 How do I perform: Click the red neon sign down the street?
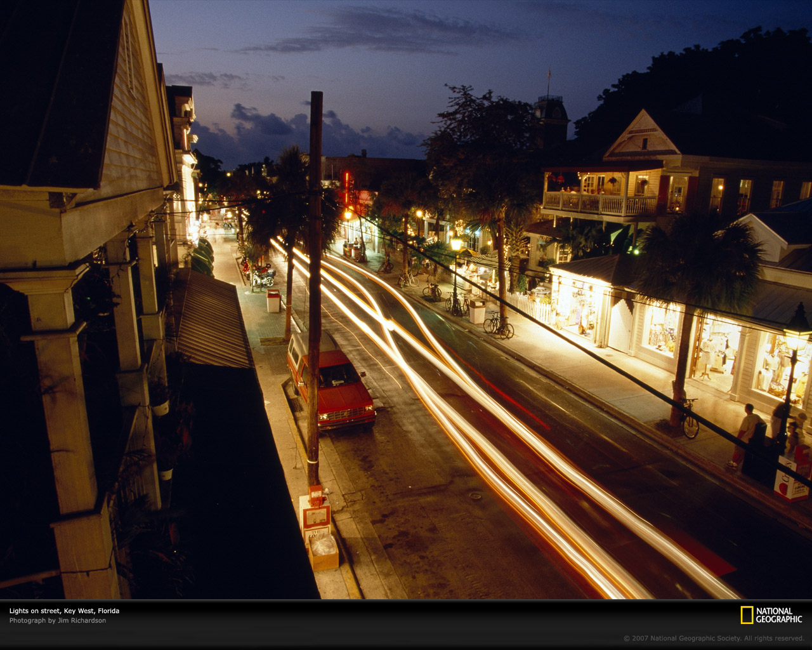(x=346, y=188)
